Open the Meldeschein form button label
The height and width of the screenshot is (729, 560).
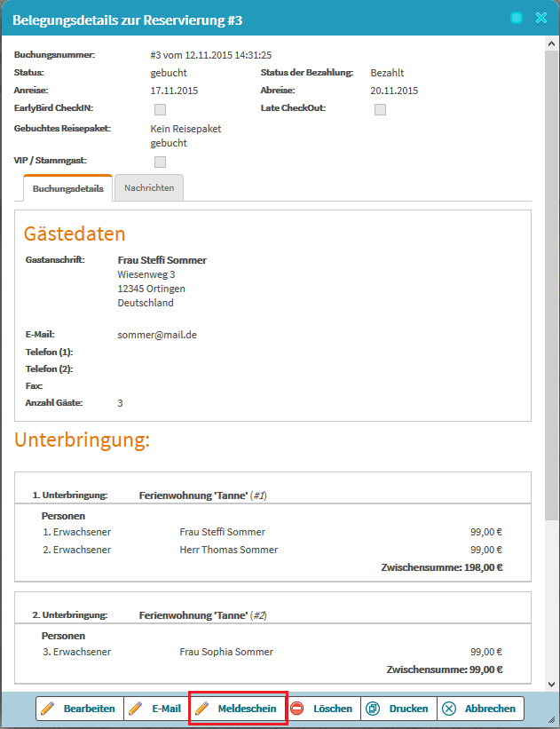(247, 709)
